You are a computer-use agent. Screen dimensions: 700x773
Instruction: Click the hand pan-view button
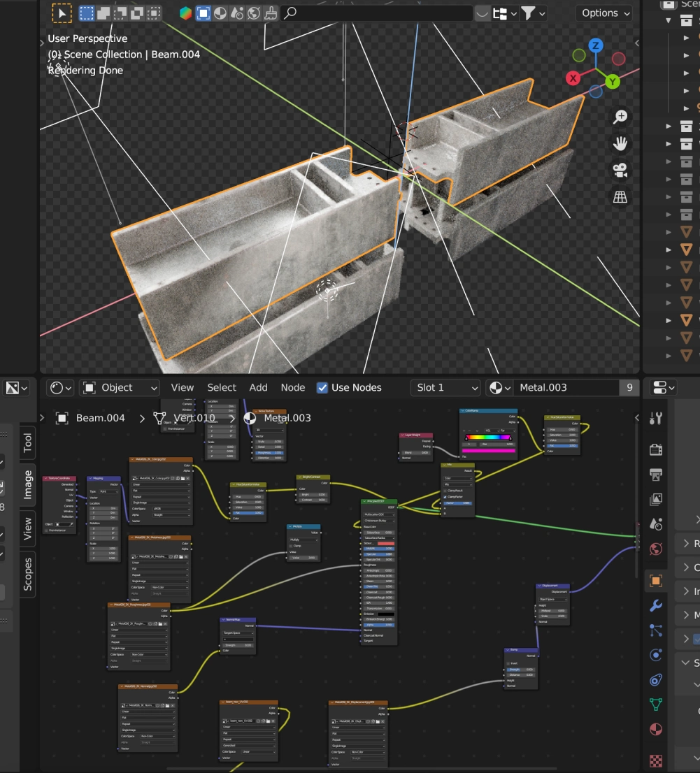click(620, 143)
